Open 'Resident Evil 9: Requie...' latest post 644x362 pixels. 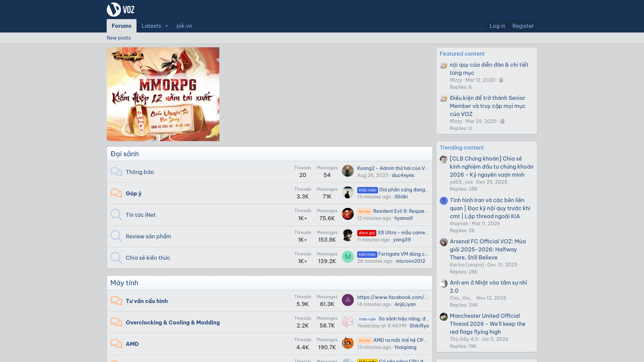click(401, 211)
